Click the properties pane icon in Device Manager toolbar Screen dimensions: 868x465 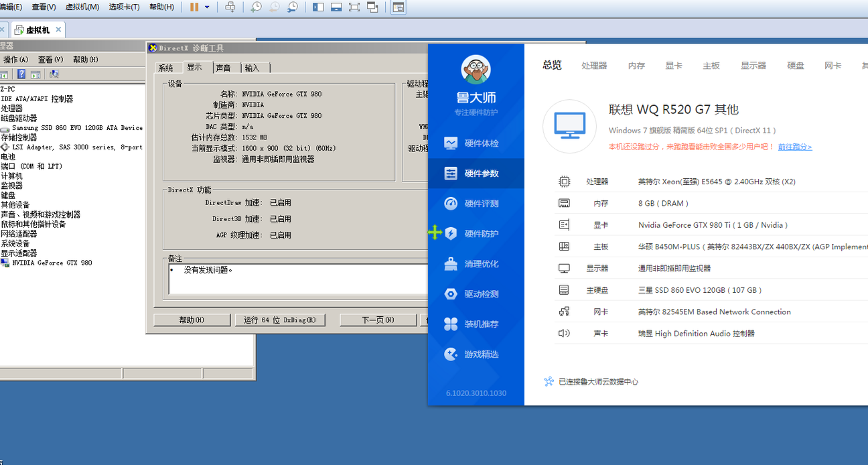pyautogui.click(x=35, y=74)
